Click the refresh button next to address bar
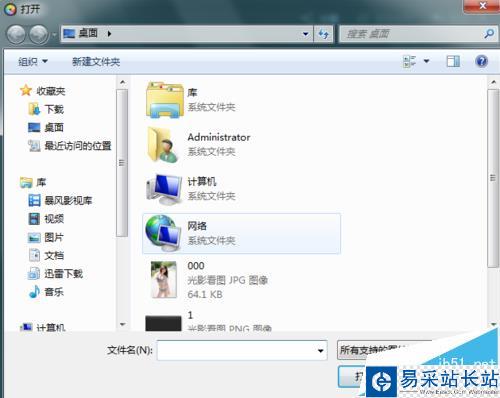Screen dimensions: 500x398 (323, 34)
